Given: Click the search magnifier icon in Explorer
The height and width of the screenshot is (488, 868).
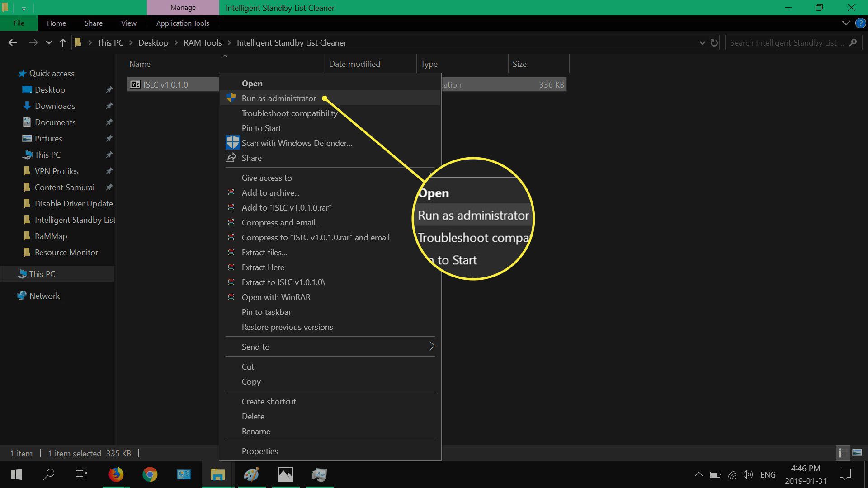Looking at the screenshot, I should click(853, 42).
